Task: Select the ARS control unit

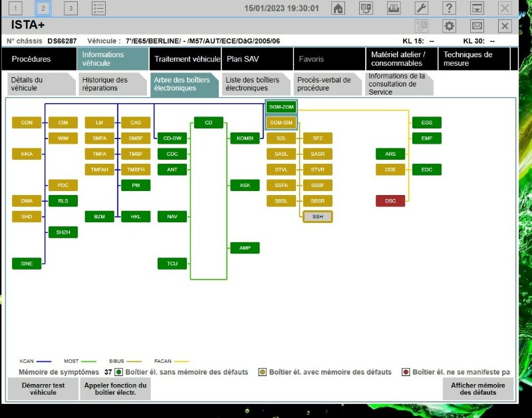Action: coord(390,154)
